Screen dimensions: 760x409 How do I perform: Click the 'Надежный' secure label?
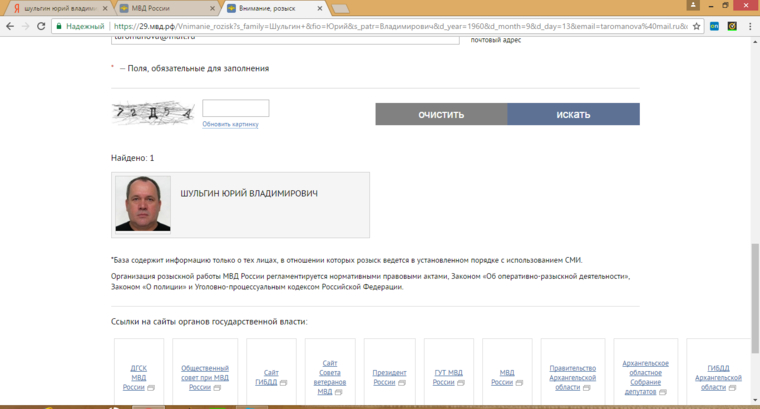[x=85, y=26]
